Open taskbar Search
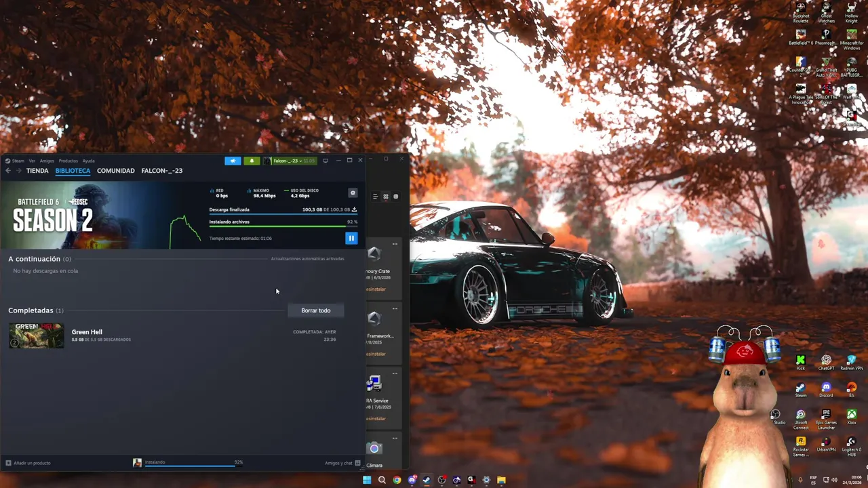The height and width of the screenshot is (488, 868). pos(382,480)
